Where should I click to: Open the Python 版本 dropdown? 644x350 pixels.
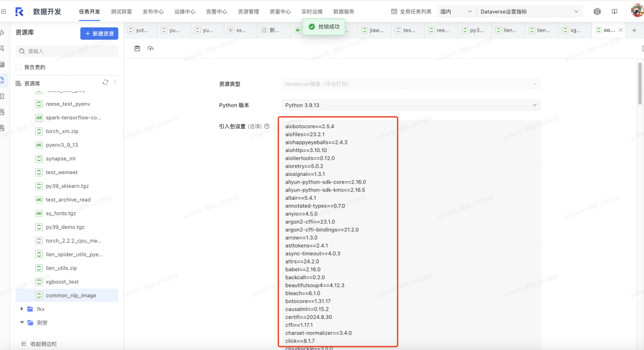point(411,105)
